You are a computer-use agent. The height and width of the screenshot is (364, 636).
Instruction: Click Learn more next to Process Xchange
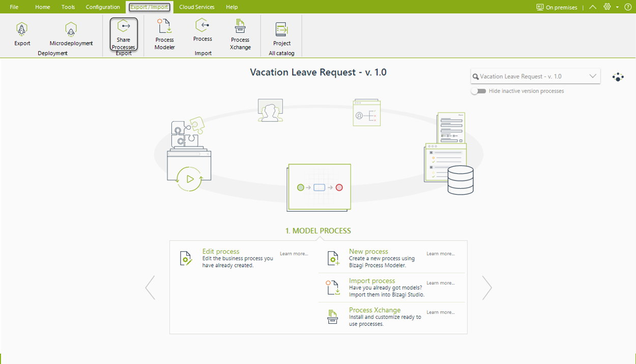pos(441,313)
